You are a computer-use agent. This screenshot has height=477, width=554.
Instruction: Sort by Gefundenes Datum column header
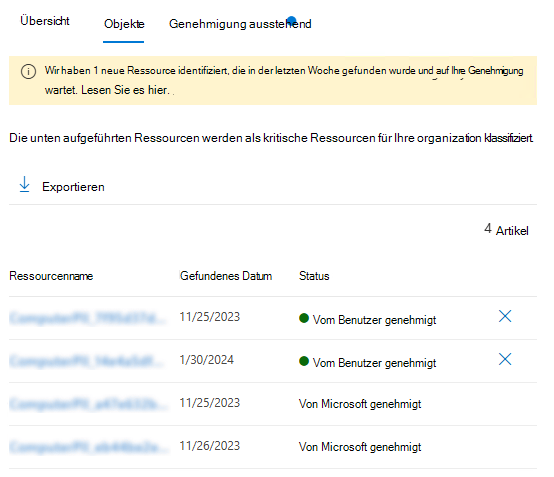pyautogui.click(x=226, y=276)
